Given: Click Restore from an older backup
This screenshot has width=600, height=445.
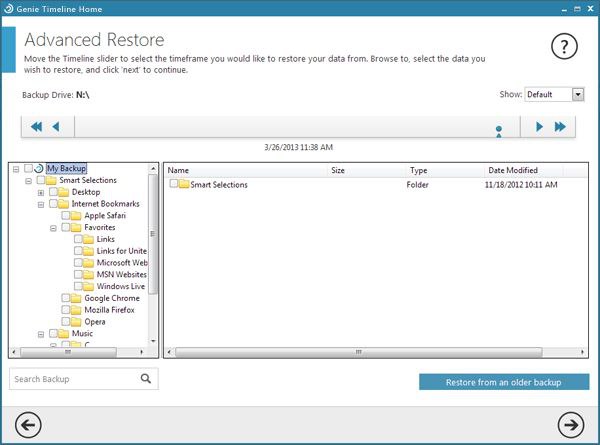Looking at the screenshot, I should coord(503,382).
